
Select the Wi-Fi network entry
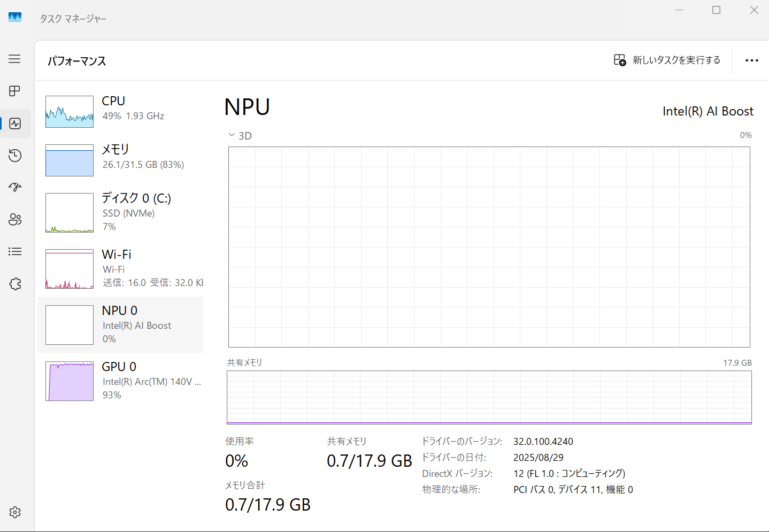point(120,268)
